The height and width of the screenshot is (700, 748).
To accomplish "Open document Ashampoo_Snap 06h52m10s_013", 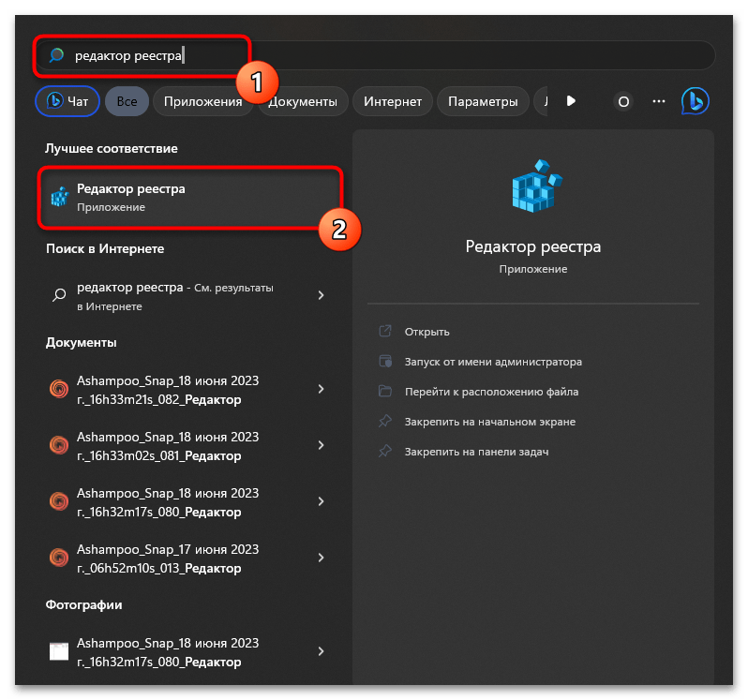I will coord(168,559).
